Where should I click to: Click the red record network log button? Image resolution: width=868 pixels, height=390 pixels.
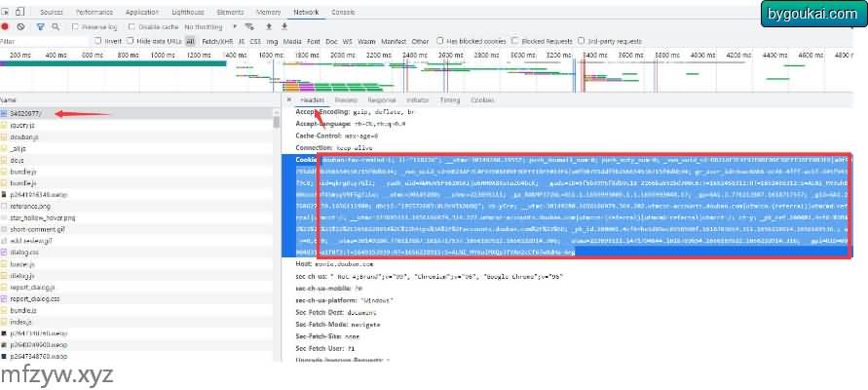click(7, 27)
